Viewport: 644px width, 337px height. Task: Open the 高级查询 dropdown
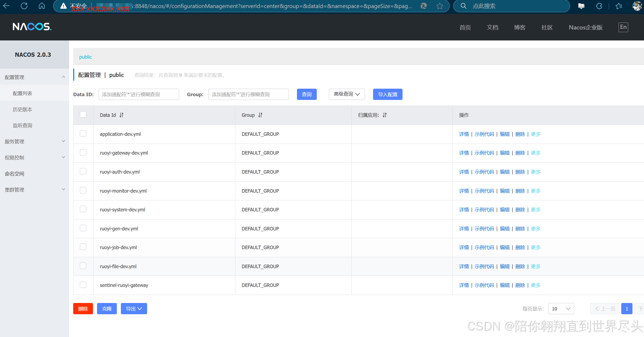click(x=347, y=94)
